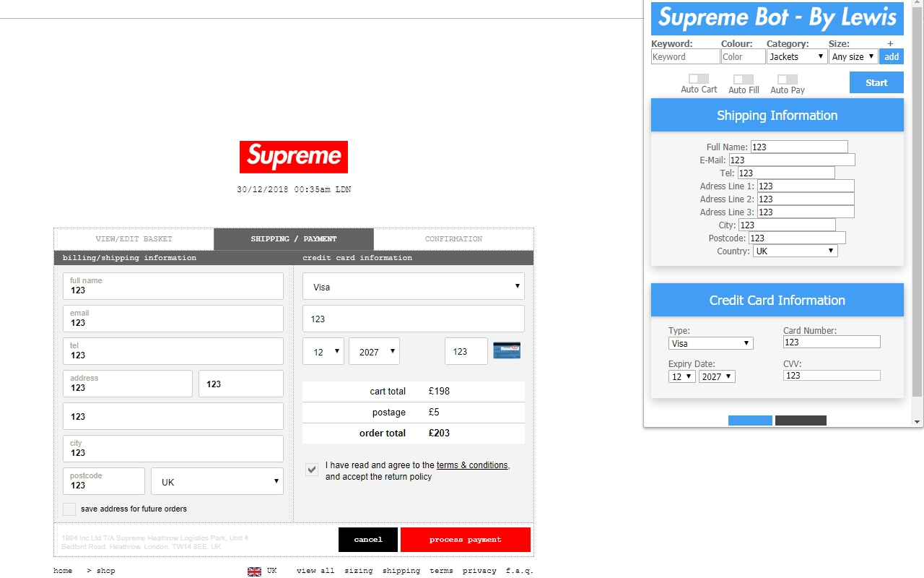The height and width of the screenshot is (578, 924).
Task: Open the bot's Expiry month dropdown
Action: (682, 376)
